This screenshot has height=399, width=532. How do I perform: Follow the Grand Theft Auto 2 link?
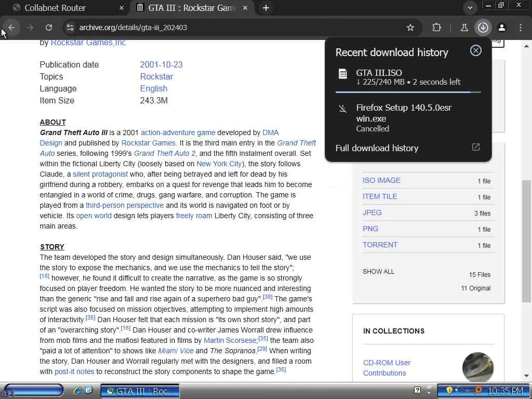[x=165, y=153]
